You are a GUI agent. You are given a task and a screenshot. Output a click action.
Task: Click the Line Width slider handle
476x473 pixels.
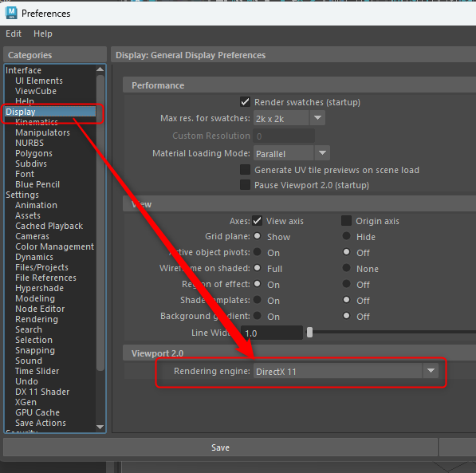309,333
